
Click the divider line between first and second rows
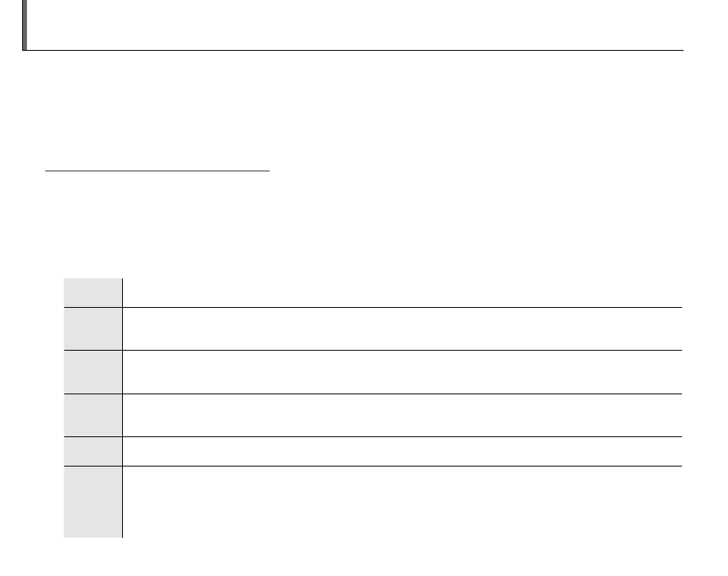click(402, 307)
